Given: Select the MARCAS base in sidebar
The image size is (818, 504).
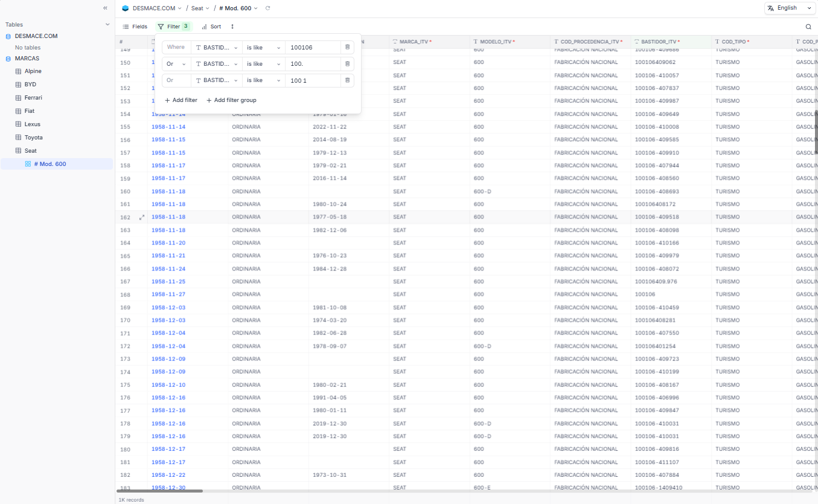Looking at the screenshot, I should [27, 59].
